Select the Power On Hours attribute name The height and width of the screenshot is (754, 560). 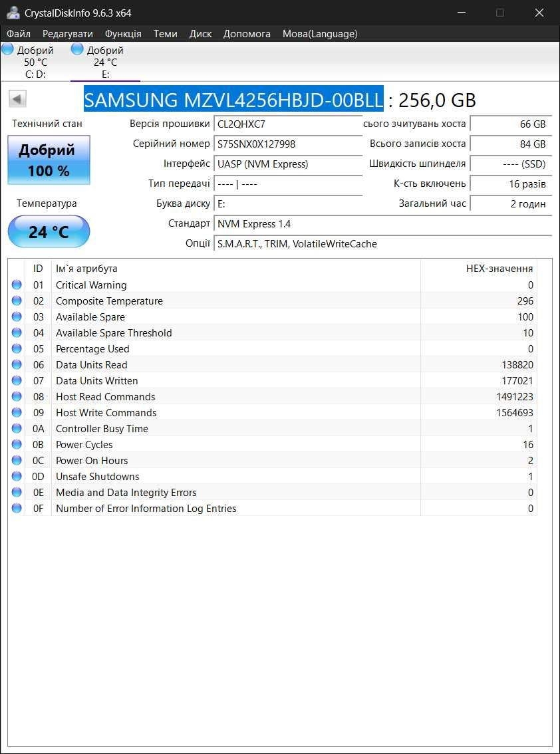92,461
